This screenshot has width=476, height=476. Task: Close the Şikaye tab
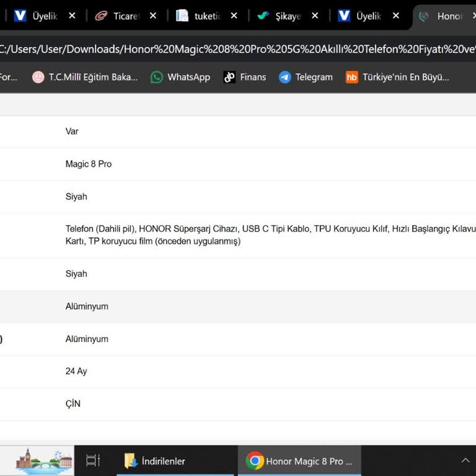pyautogui.click(x=315, y=15)
